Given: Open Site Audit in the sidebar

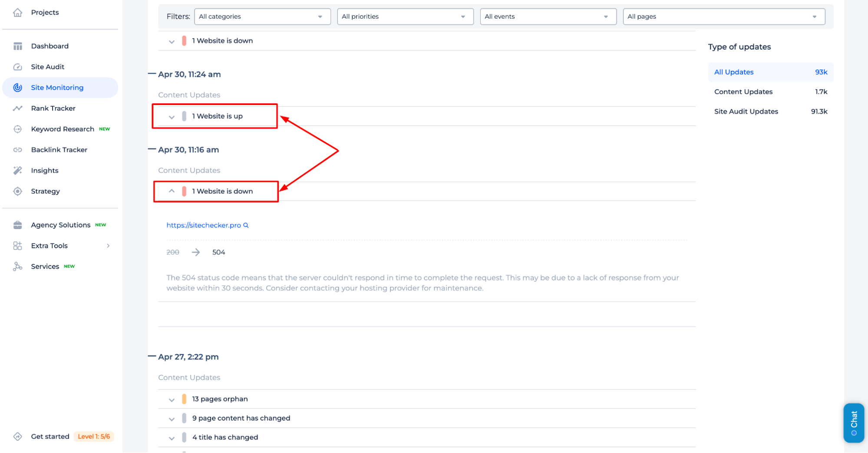Looking at the screenshot, I should 47,67.
